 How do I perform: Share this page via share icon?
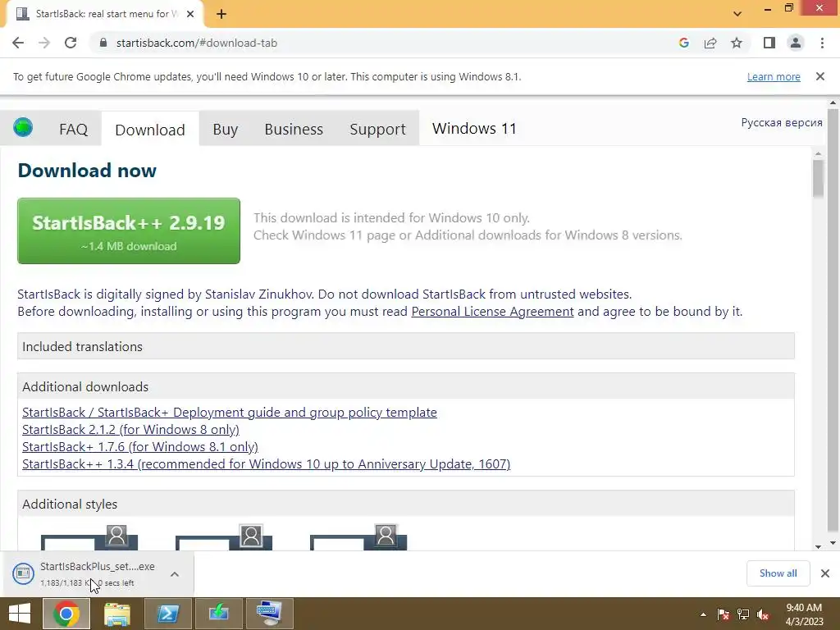pyautogui.click(x=710, y=43)
